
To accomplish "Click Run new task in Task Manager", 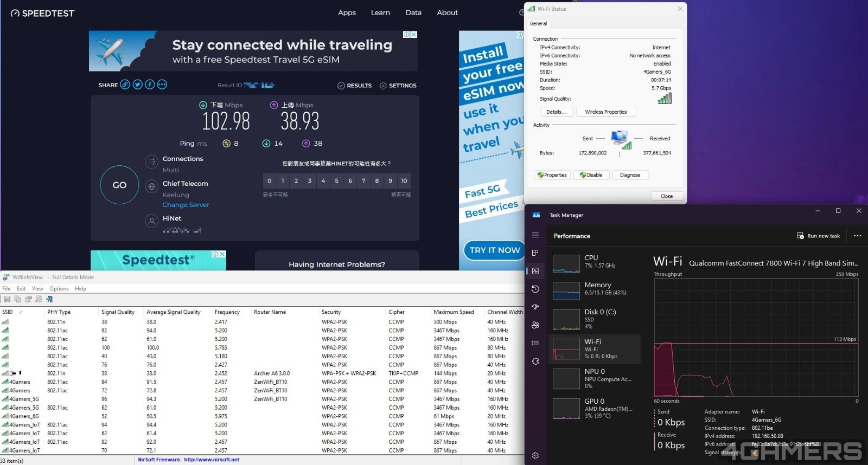I will click(818, 236).
